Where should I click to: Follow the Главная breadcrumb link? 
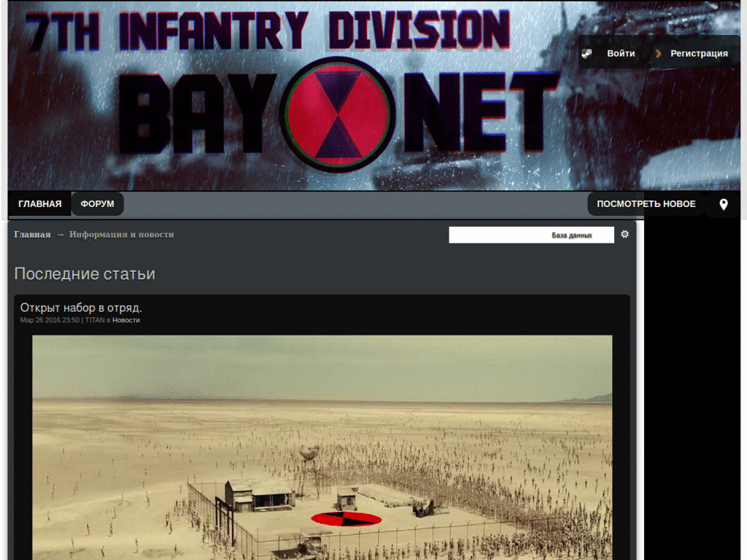[32, 234]
